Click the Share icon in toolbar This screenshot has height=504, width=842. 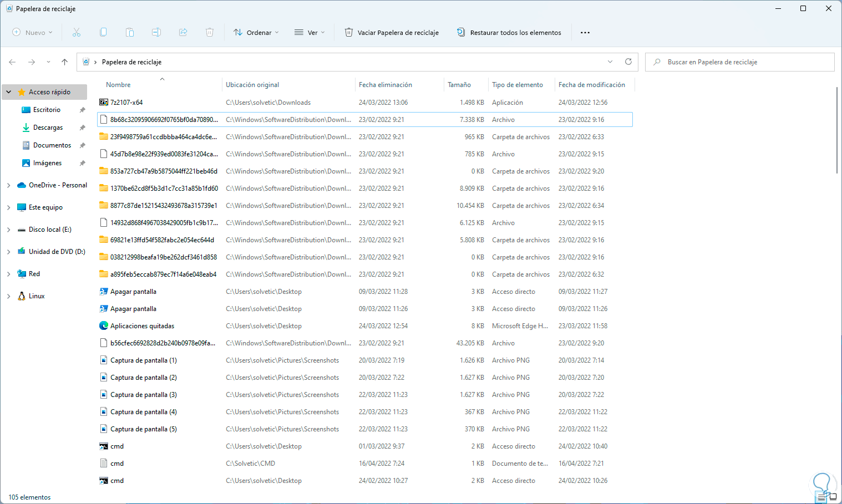(x=183, y=33)
